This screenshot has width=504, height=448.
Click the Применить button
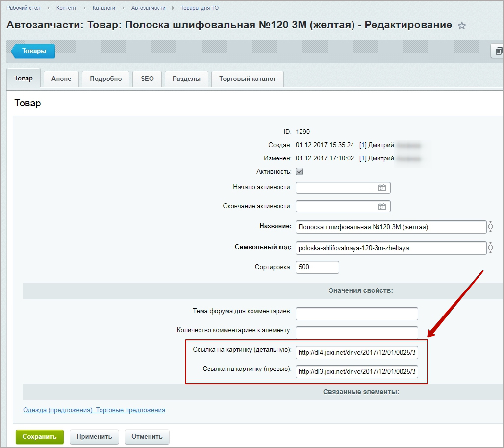(94, 437)
